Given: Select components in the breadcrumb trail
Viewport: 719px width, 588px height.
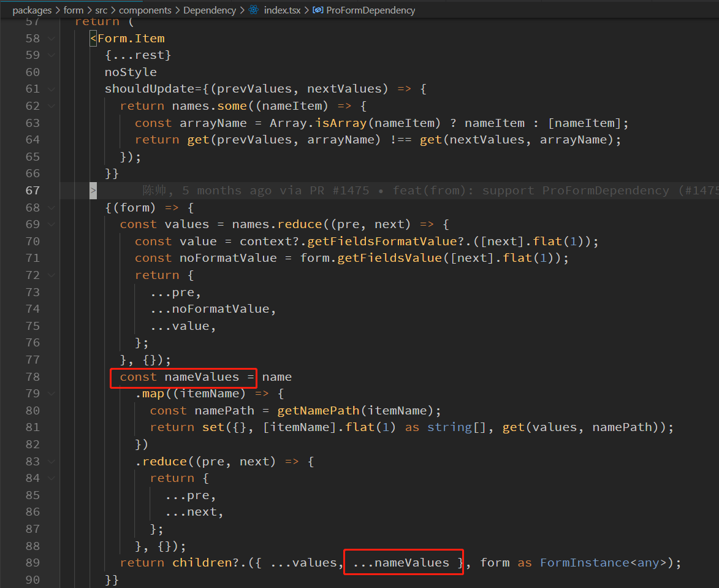Looking at the screenshot, I should pyautogui.click(x=145, y=10).
